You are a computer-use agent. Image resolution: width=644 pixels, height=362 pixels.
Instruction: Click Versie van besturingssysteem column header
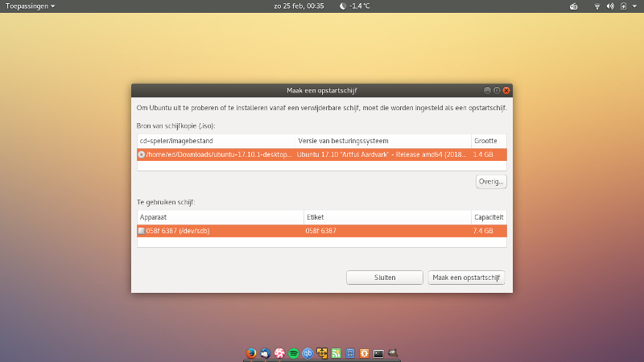[x=383, y=141]
